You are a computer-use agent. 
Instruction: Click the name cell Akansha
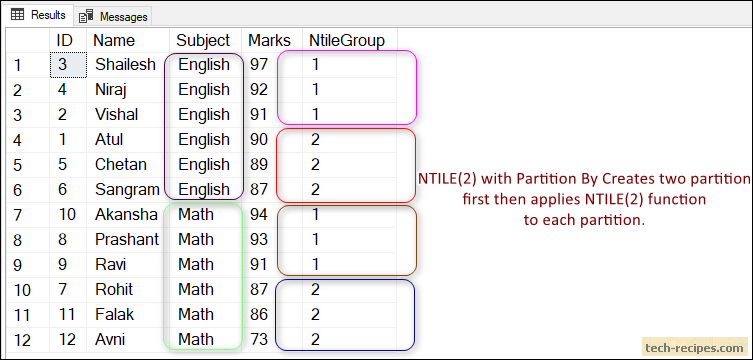[128, 215]
